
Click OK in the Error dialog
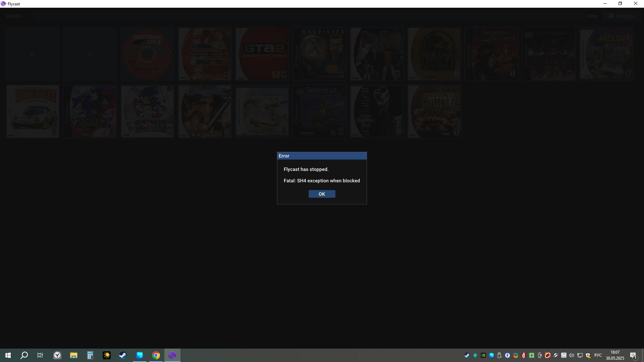click(322, 194)
